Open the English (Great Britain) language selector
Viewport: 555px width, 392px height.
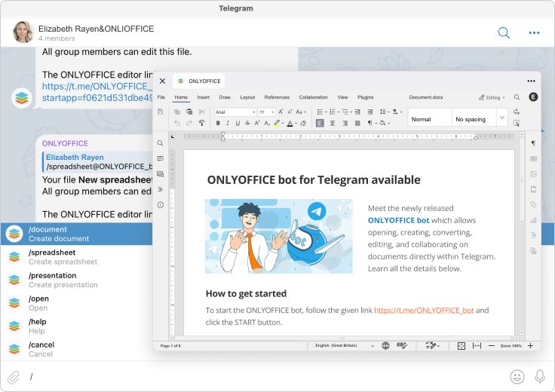(x=345, y=346)
